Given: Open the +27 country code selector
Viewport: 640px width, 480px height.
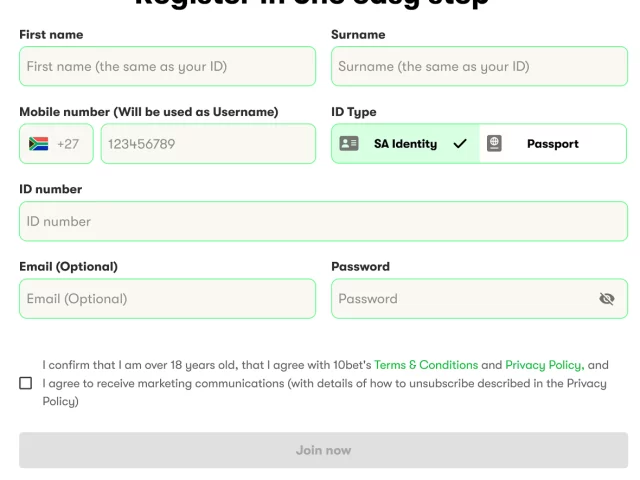Looking at the screenshot, I should pyautogui.click(x=56, y=144).
